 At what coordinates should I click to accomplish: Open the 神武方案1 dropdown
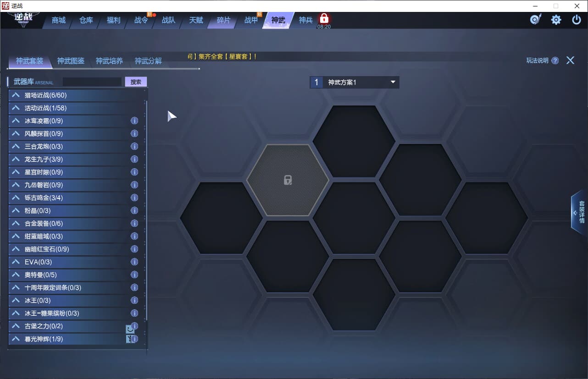[355, 82]
